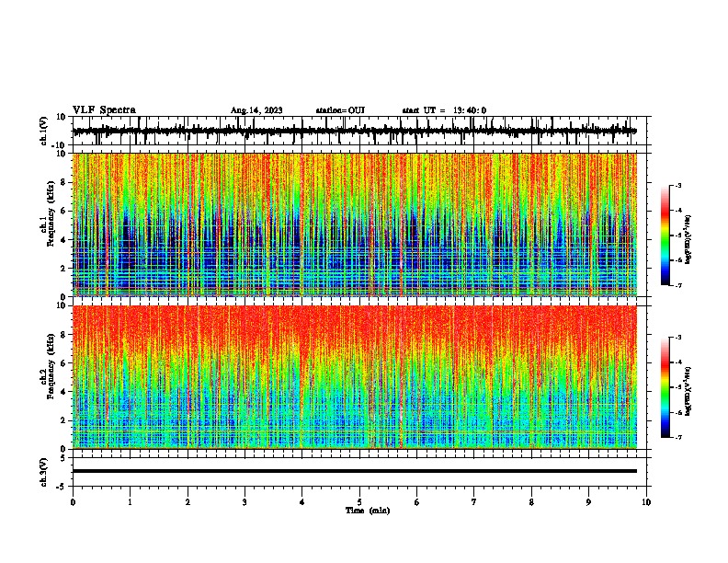The height and width of the screenshot is (563, 728).
Task: Click the ch.2 Frequency (kHz) axis label
Action: click(x=50, y=365)
